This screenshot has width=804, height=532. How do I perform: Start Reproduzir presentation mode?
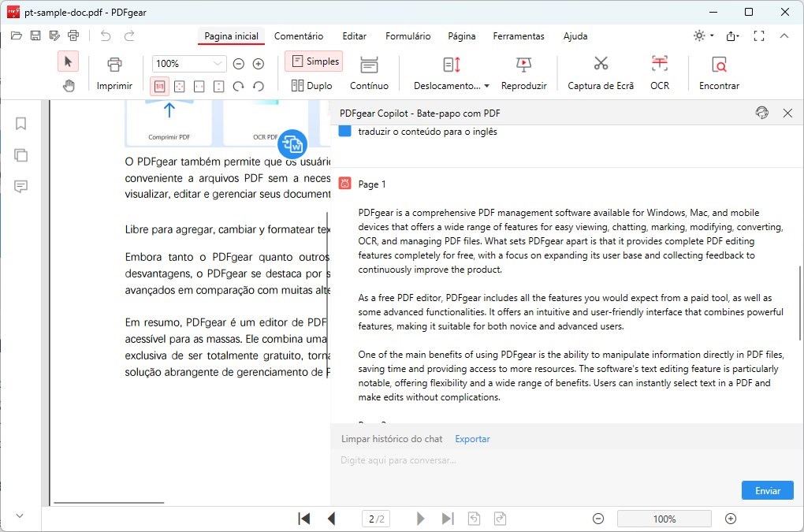(523, 71)
